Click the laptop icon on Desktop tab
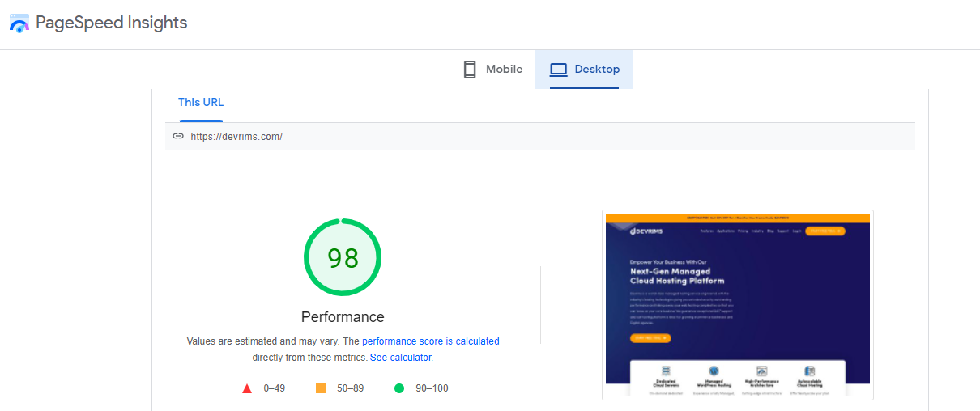The image size is (980, 411). pos(558,70)
